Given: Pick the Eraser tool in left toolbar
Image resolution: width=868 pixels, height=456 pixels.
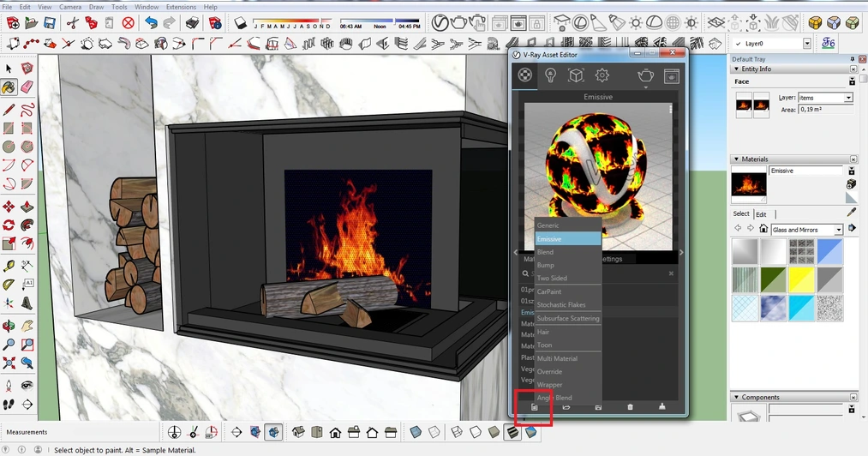Looking at the screenshot, I should (27, 87).
